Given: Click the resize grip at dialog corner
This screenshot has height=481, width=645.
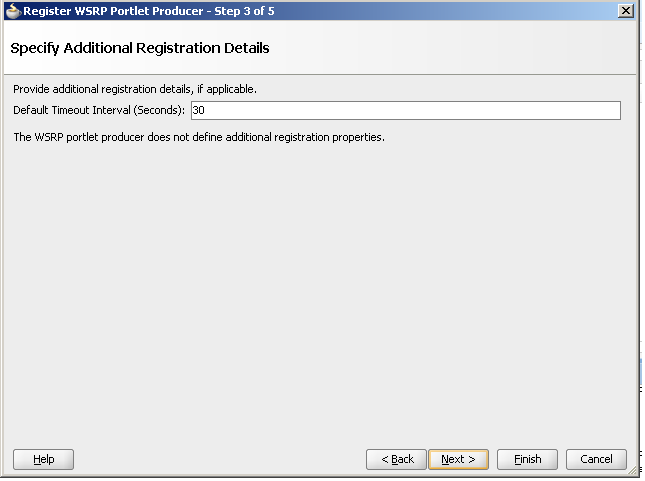Looking at the screenshot, I should point(632,469).
